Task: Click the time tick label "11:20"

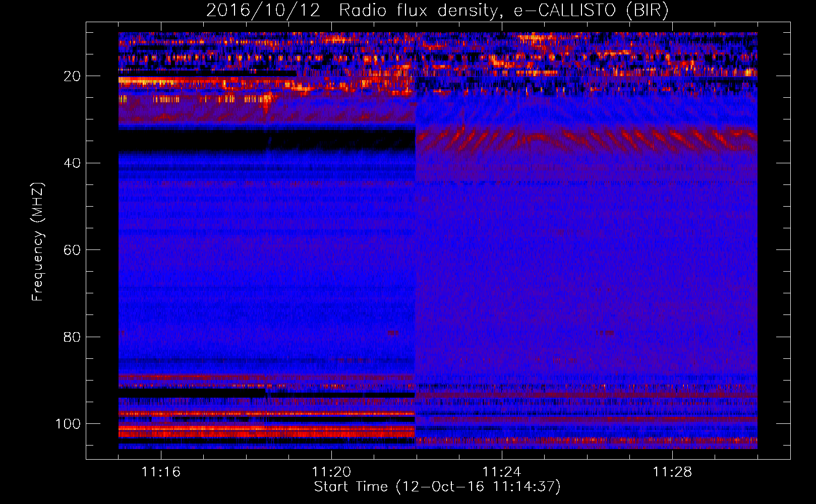Action: [331, 472]
